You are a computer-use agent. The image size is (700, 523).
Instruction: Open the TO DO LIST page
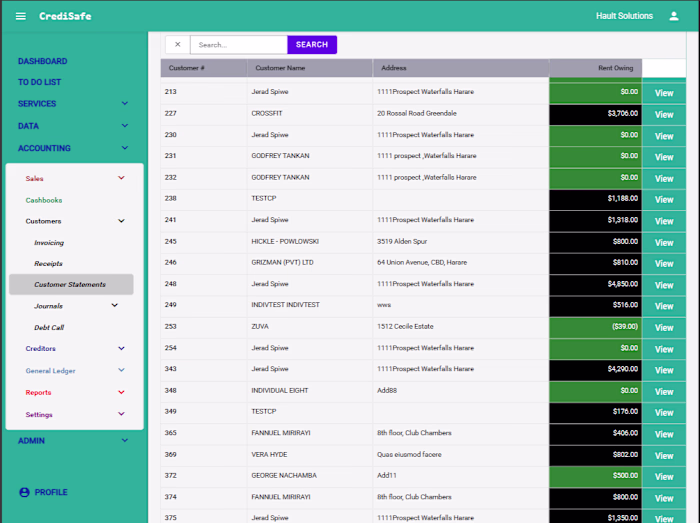click(x=39, y=82)
